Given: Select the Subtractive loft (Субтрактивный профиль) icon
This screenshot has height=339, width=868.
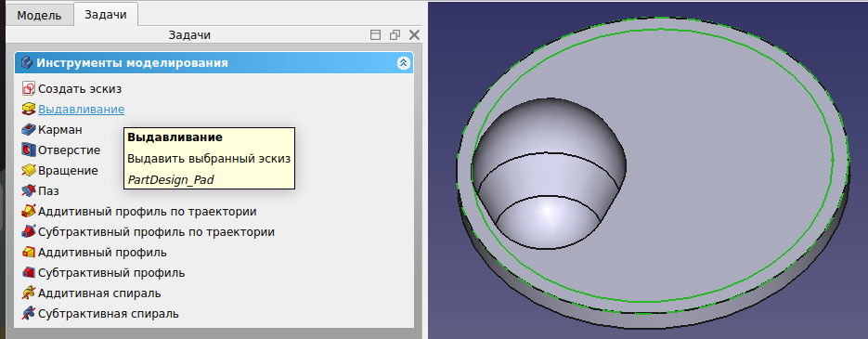Looking at the screenshot, I should coord(28,273).
